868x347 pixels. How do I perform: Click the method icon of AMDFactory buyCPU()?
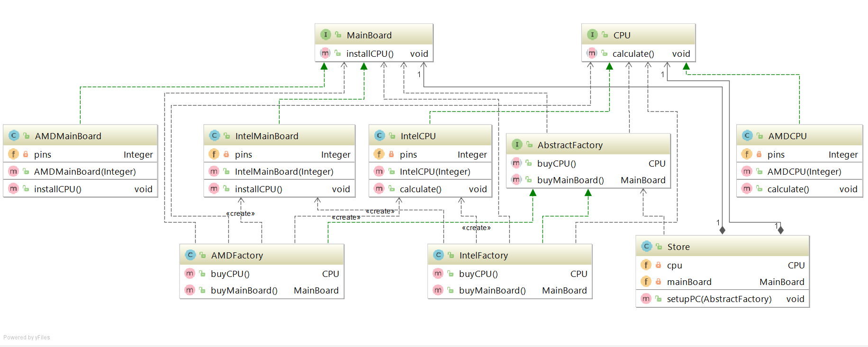coord(190,274)
